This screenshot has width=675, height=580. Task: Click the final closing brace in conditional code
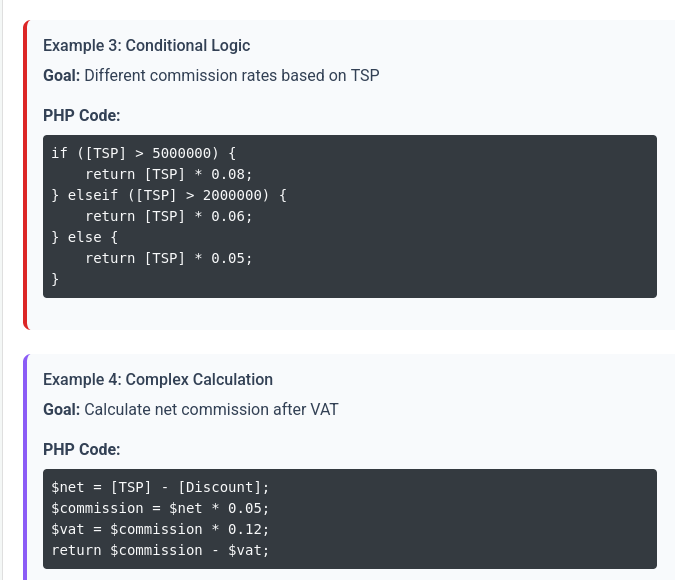coord(55,279)
